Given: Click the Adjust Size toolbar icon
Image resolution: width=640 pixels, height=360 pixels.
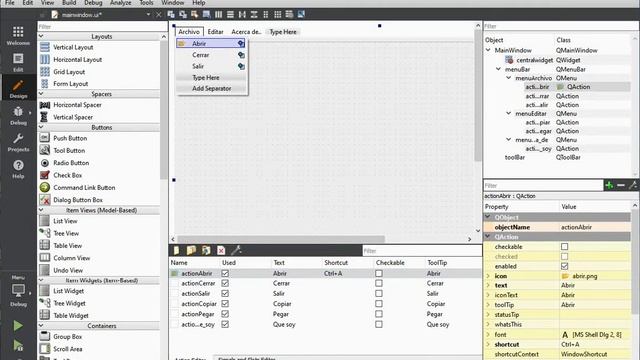Looking at the screenshot, I should click(301, 15).
